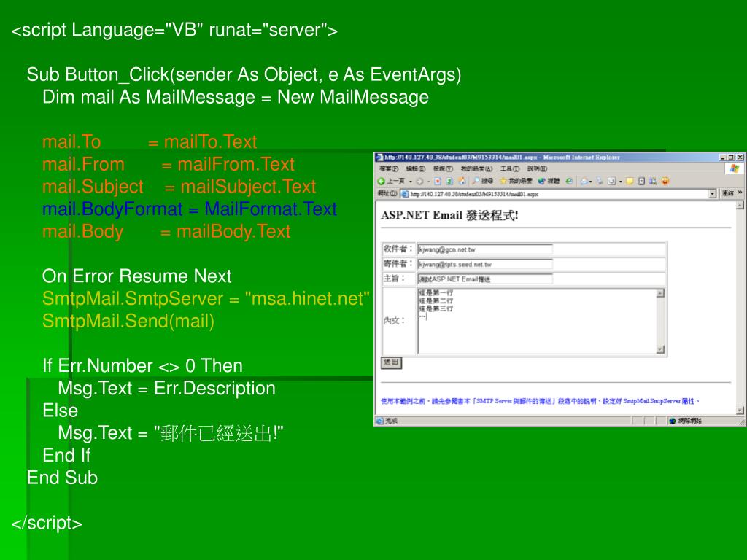
Task: Open the View (檢視) menu
Action: click(x=443, y=168)
